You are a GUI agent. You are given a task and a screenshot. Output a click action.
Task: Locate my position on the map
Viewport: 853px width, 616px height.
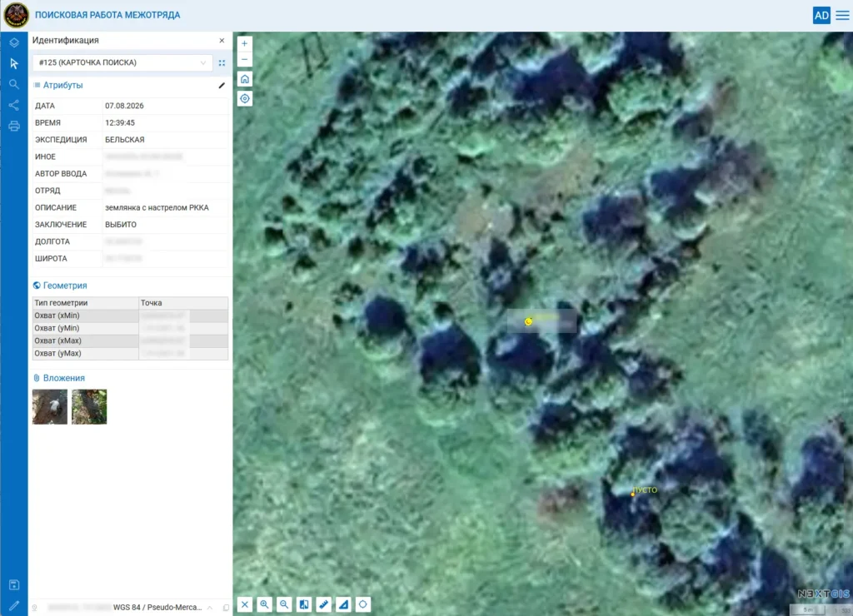245,99
